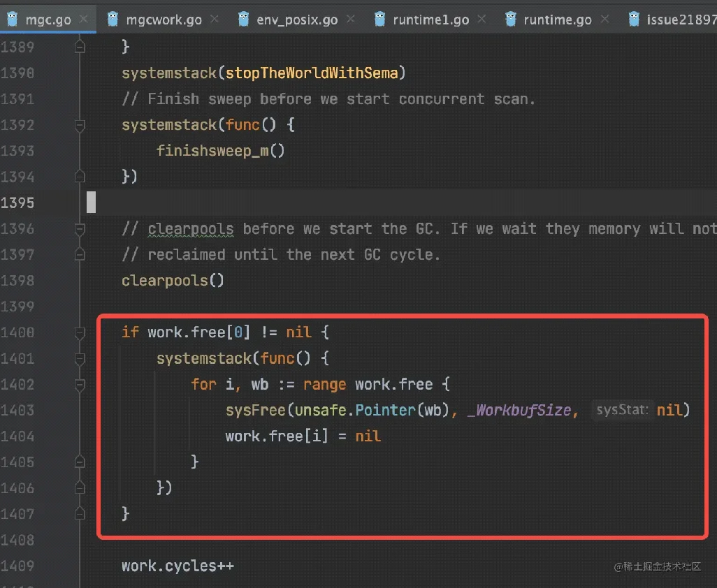Click gopher icon on mgc.go tab
Viewport: 717px width, 588px height.
[x=13, y=19]
